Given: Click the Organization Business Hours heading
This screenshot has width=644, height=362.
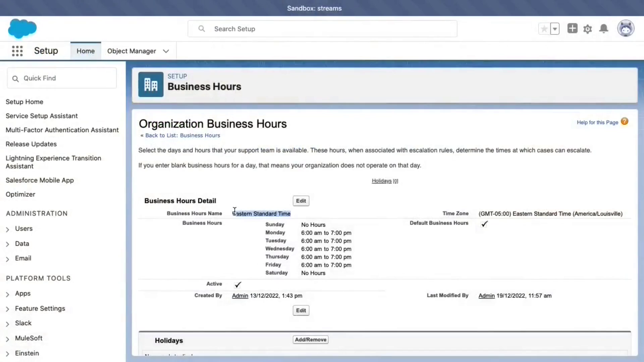Looking at the screenshot, I should click(x=213, y=124).
